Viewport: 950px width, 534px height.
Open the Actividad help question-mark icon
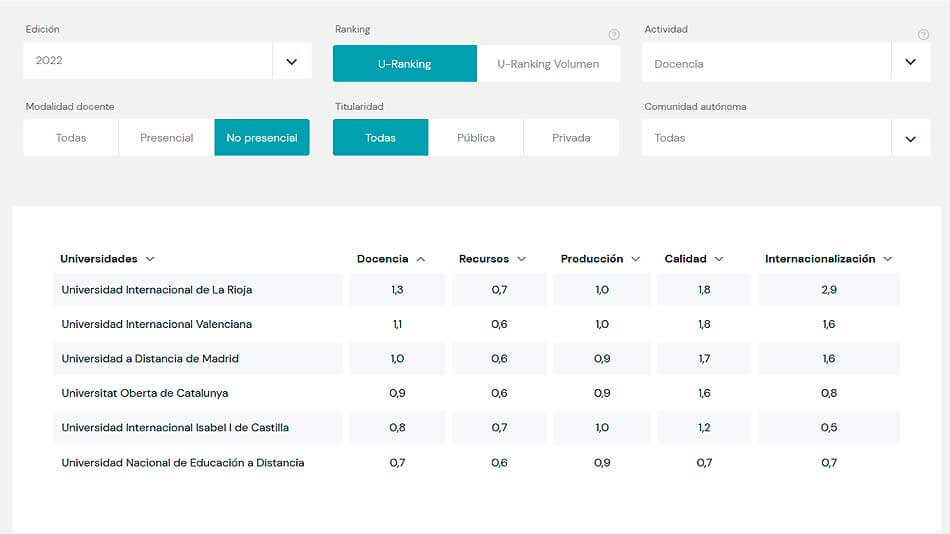click(x=923, y=35)
